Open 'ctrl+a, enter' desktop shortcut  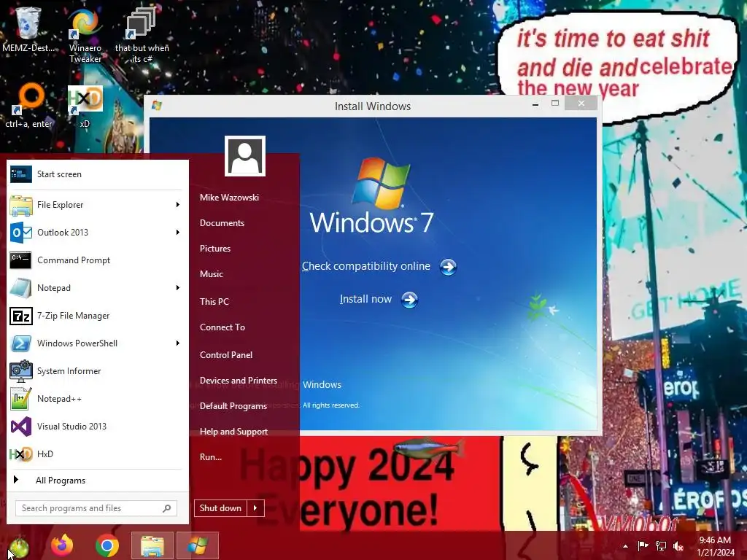28,106
